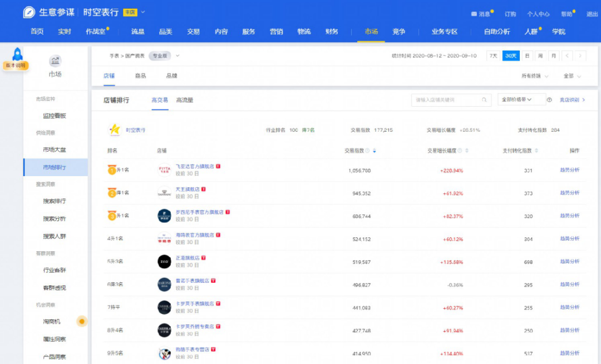Screen dimensions: 601x364
Task: Switch time range to 7天
Action: click(493, 56)
